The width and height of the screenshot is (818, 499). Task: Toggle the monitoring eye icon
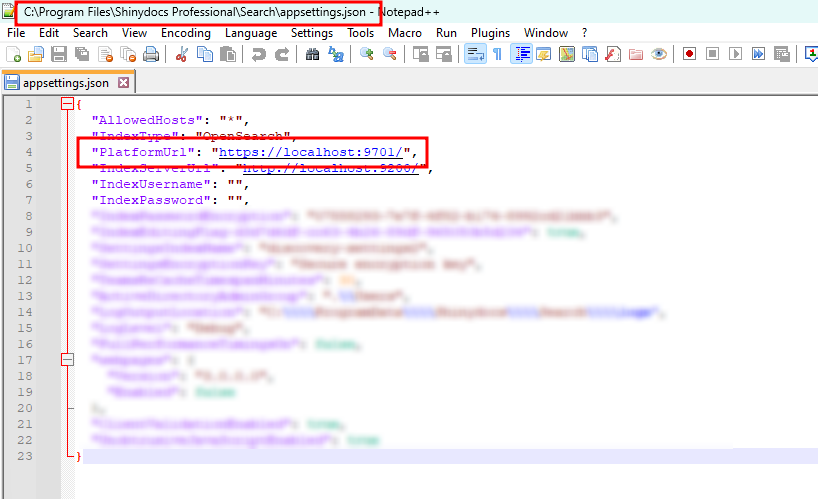(659, 54)
